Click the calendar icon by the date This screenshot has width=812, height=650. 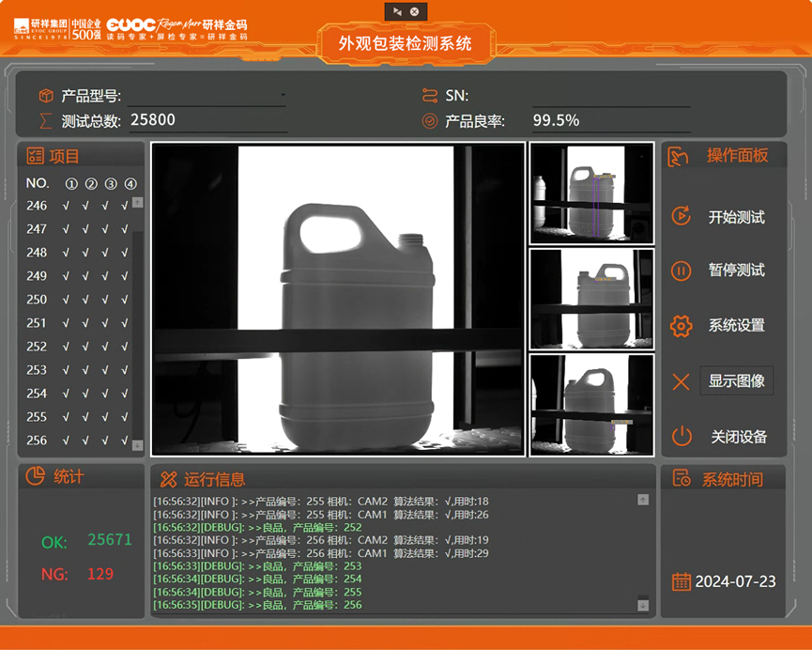coord(682,581)
